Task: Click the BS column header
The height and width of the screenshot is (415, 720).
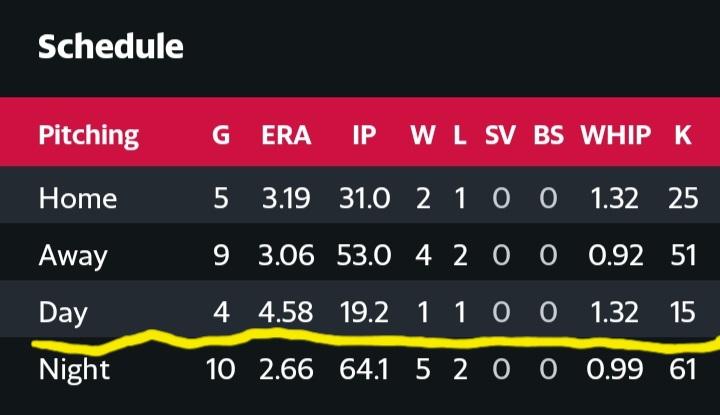Action: [548, 135]
